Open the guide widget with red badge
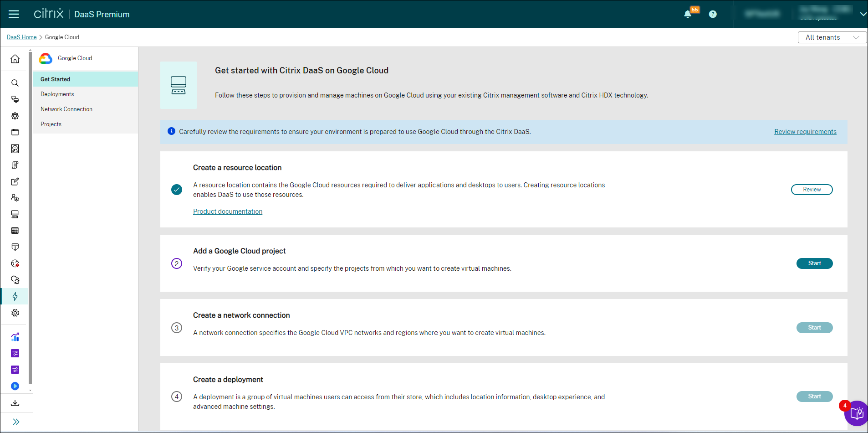 coord(856,413)
